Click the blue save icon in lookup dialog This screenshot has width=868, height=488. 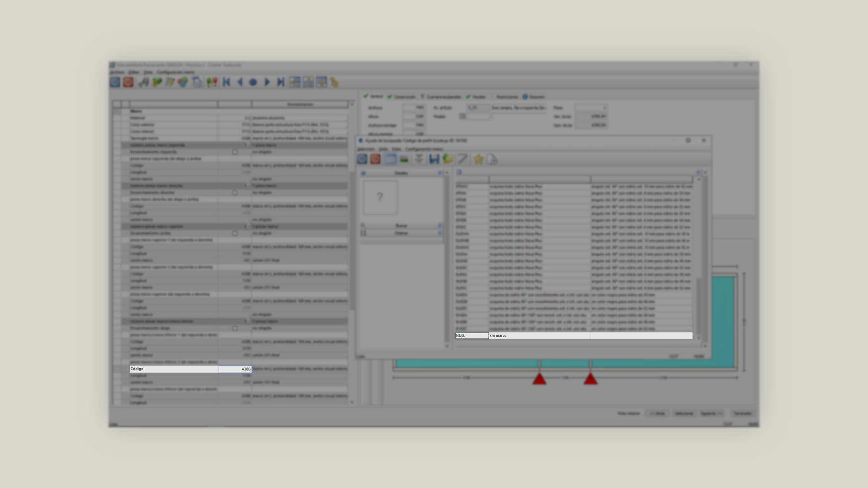[434, 159]
